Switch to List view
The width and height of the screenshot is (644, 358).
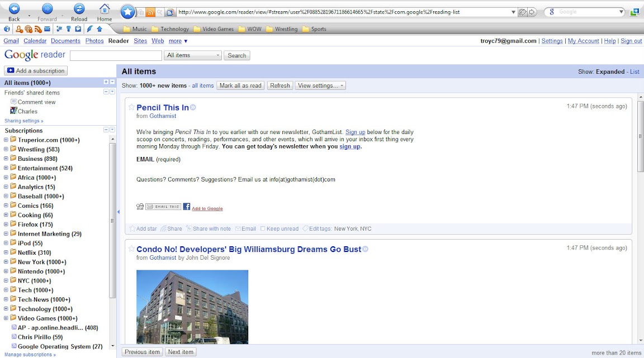(x=634, y=71)
